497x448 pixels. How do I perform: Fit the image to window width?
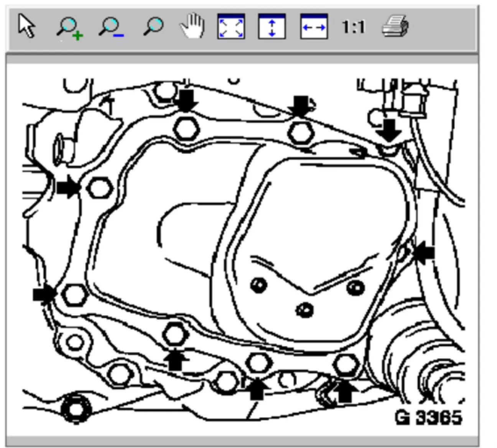pos(314,26)
